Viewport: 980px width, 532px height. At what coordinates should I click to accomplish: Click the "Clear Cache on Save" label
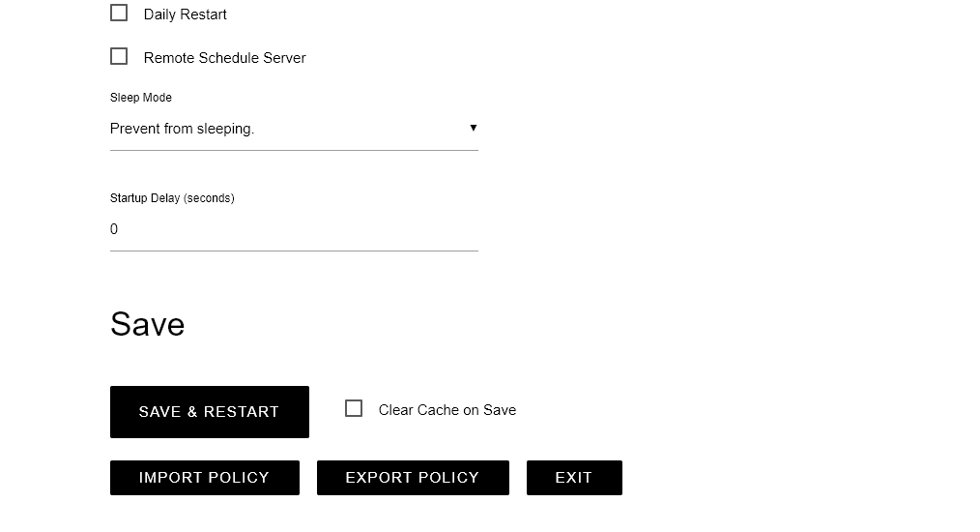click(x=447, y=410)
